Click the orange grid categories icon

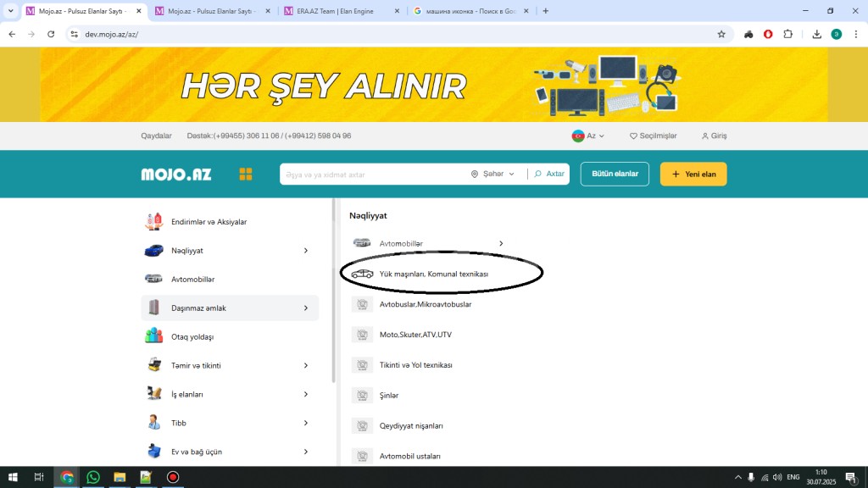[246, 174]
